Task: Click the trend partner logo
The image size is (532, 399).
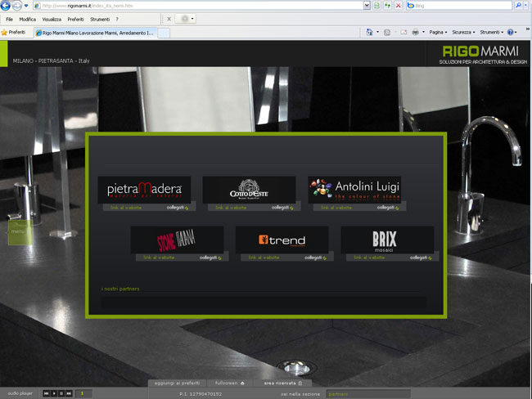Action: coord(282,240)
